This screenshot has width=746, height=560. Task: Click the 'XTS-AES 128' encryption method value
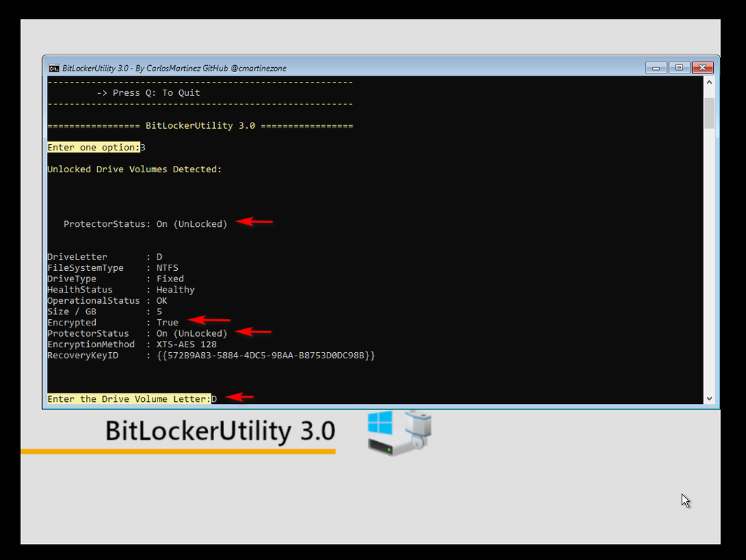[x=186, y=344]
